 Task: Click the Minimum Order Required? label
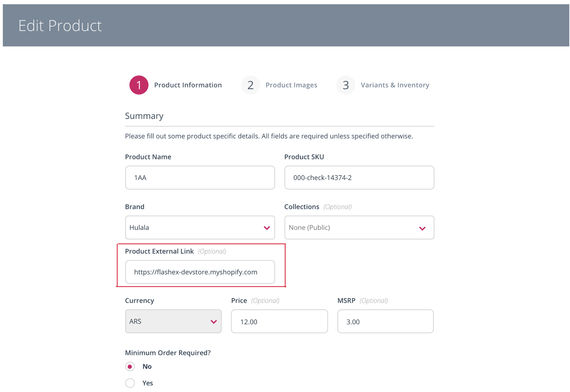(x=168, y=353)
